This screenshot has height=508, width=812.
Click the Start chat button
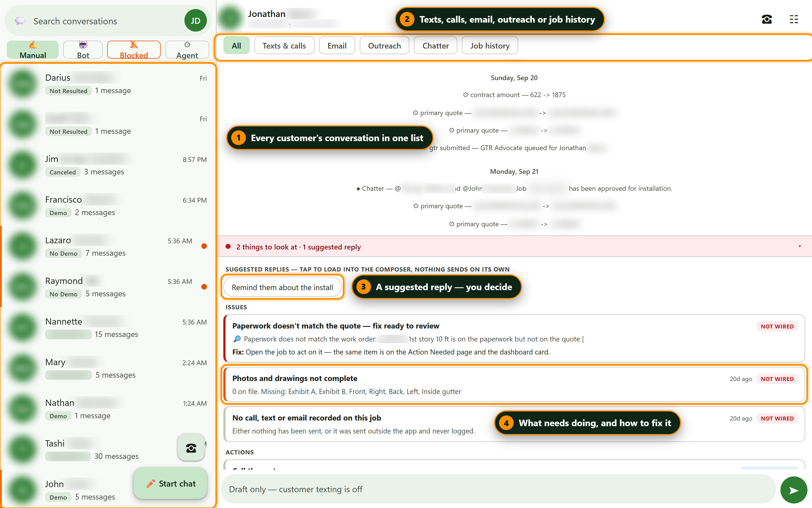coord(171,483)
